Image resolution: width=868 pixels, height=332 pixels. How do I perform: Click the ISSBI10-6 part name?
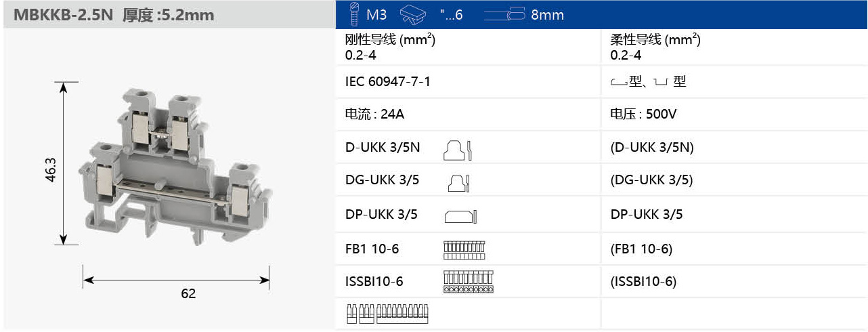[x=374, y=281]
